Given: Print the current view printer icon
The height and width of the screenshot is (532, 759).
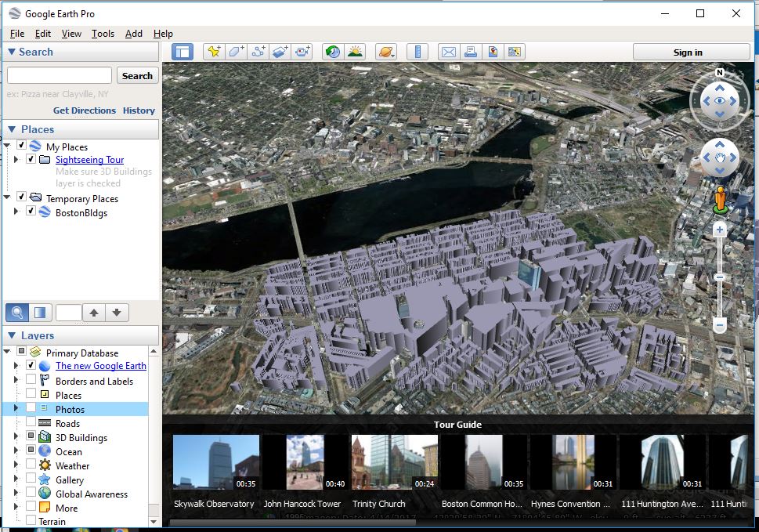Looking at the screenshot, I should coord(471,52).
